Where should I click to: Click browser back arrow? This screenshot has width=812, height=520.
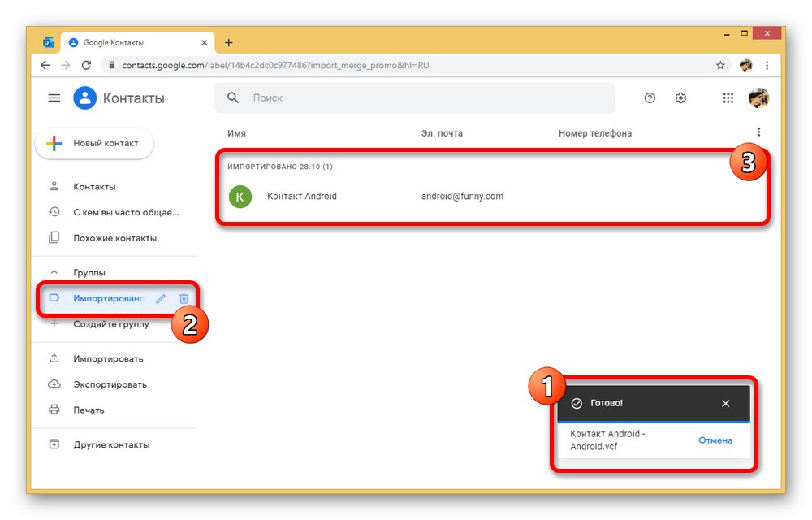pyautogui.click(x=45, y=65)
